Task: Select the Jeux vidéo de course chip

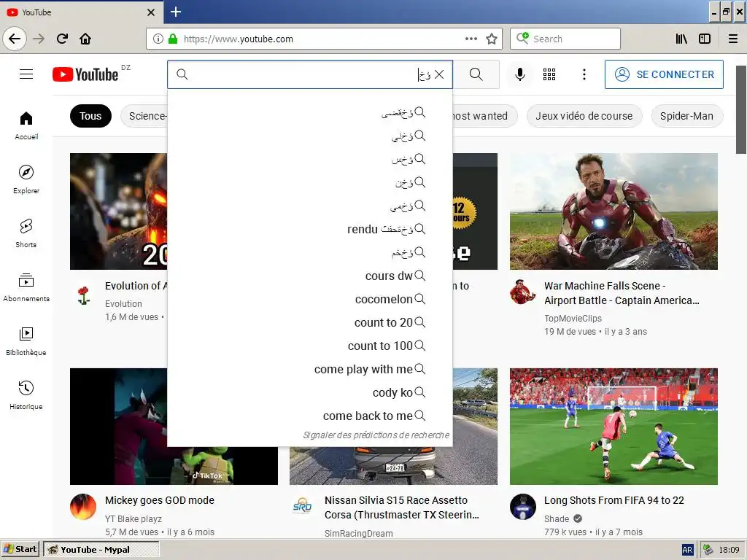Action: click(584, 116)
